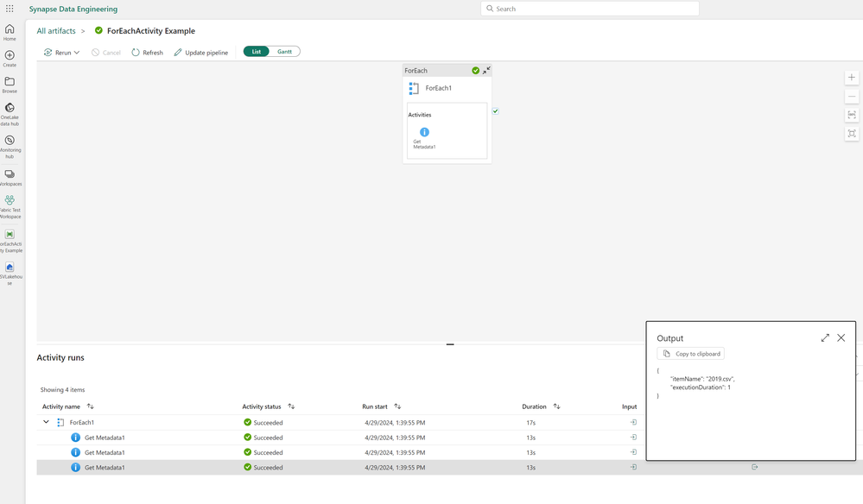Viewport: 863px width, 504px height.
Task: Open the Create page
Action: [x=10, y=59]
